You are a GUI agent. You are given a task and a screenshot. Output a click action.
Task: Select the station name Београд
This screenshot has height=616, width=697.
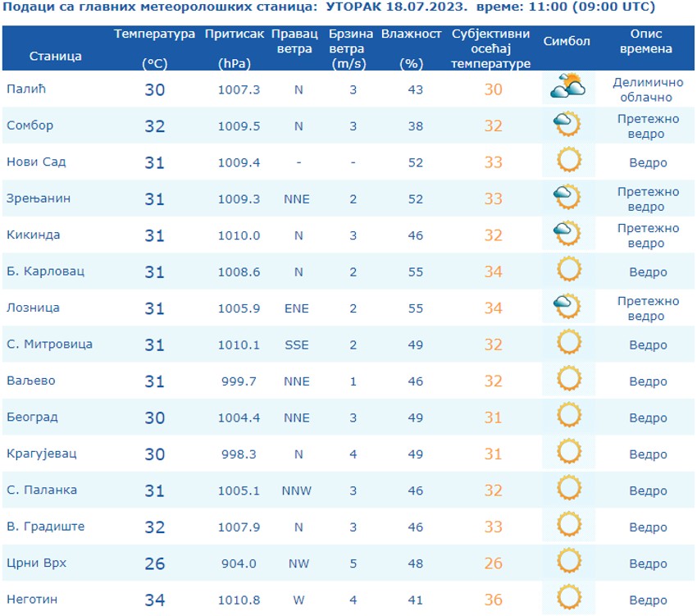pos(32,417)
